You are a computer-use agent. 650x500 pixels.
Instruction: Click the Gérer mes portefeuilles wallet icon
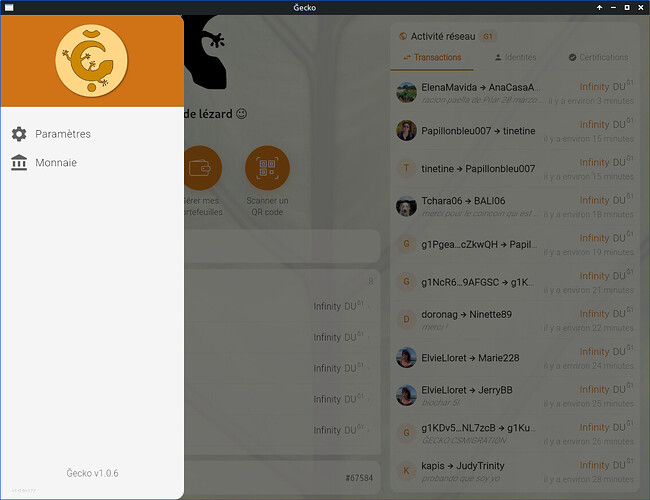[201, 168]
